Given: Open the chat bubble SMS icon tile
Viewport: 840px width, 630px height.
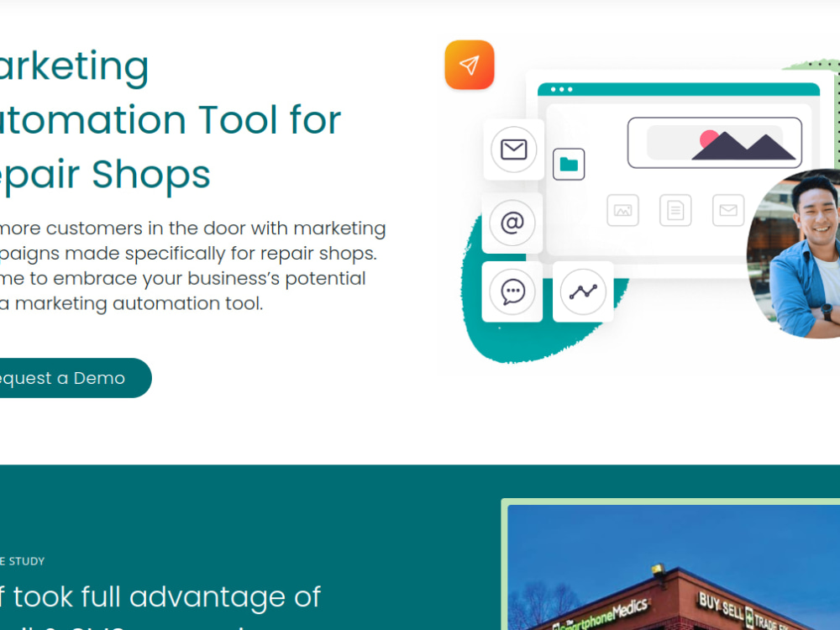Looking at the screenshot, I should pos(512,292).
